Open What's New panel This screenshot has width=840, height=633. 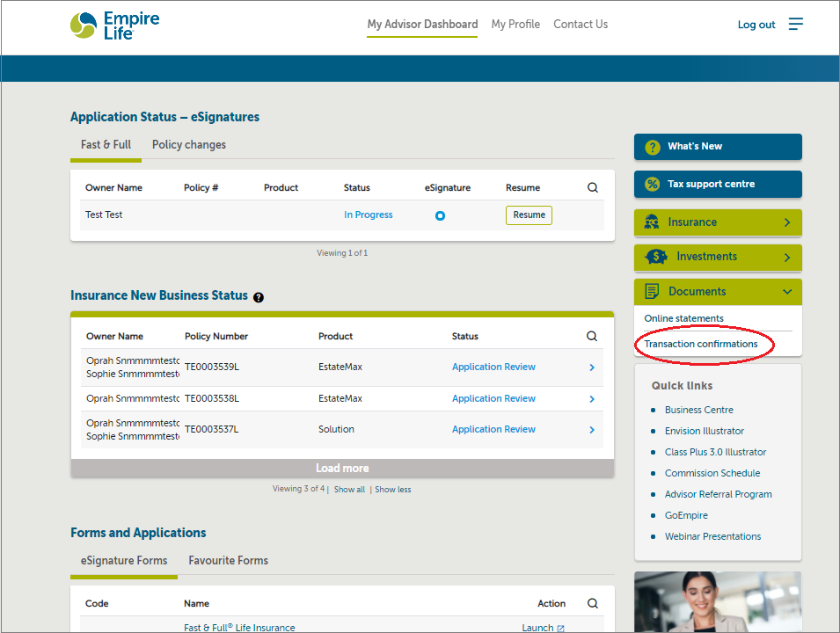coord(718,147)
